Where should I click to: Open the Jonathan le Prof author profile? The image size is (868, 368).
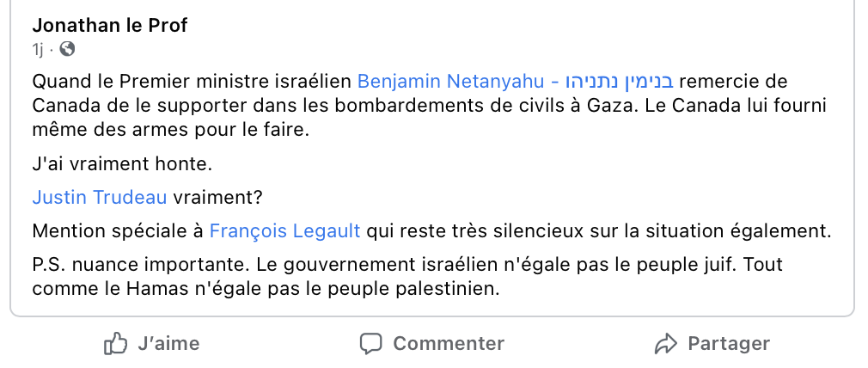tap(109, 26)
